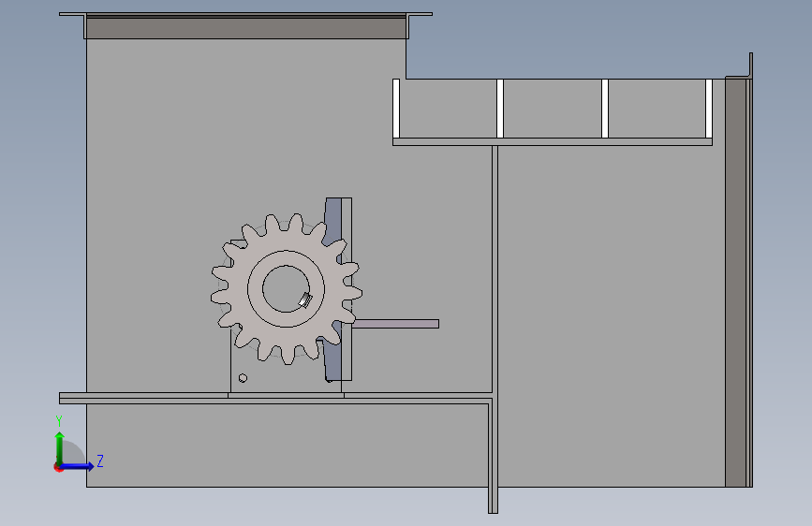
Task: Select the keyway notch inside the gear bore
Action: (305, 300)
